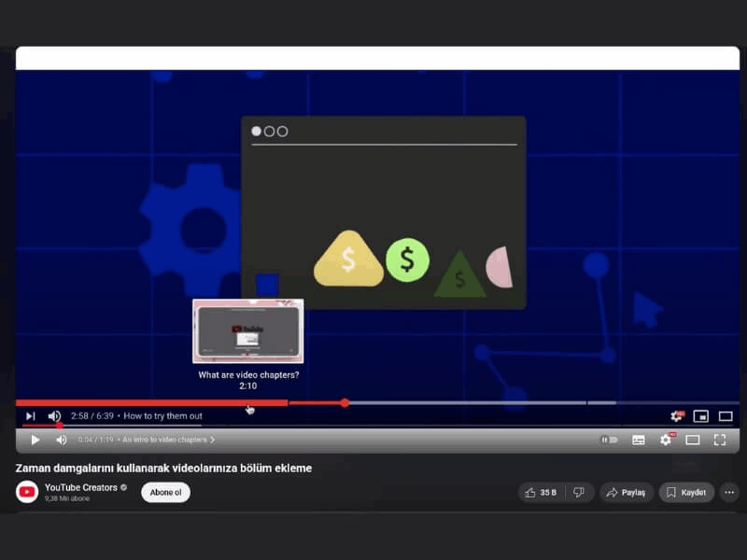Click the next video icon in the upper bar
Viewport: 747px width, 560px height.
(30, 416)
